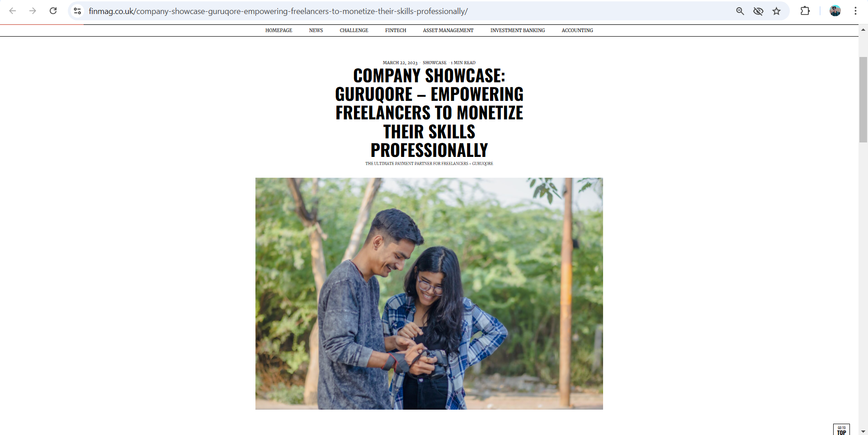Open the CHALLENGE navigation item
Viewport: 868px width, 435px height.
pyautogui.click(x=354, y=30)
